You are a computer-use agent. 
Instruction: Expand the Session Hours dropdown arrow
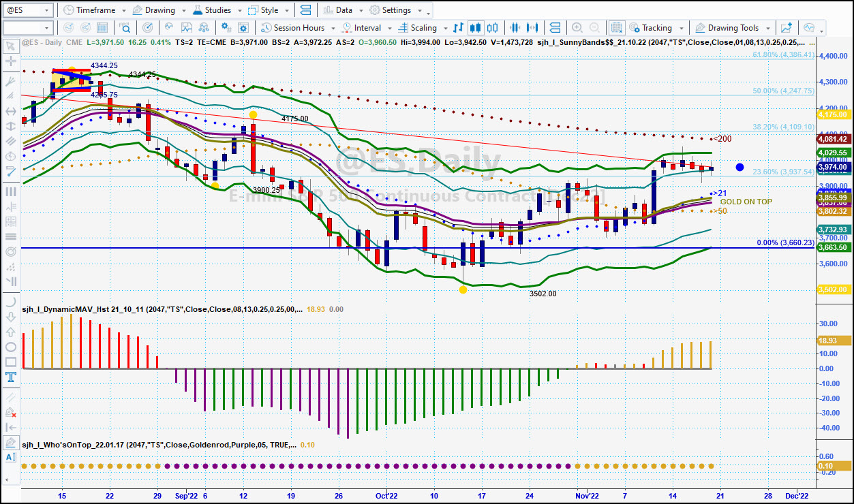pos(332,29)
